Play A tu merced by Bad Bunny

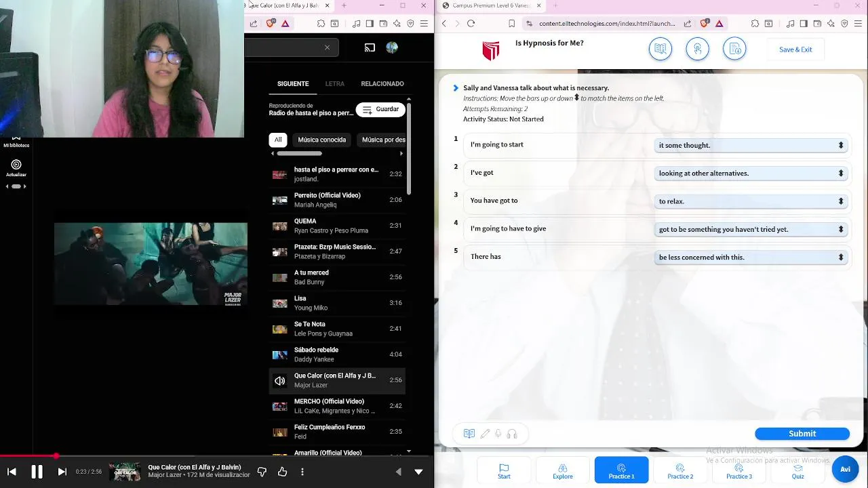337,277
